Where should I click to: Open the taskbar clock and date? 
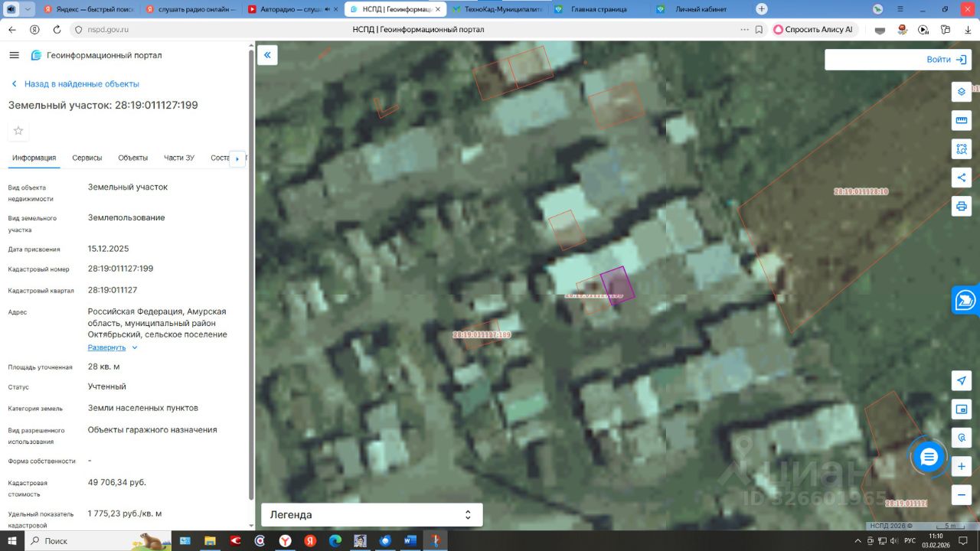coord(936,541)
